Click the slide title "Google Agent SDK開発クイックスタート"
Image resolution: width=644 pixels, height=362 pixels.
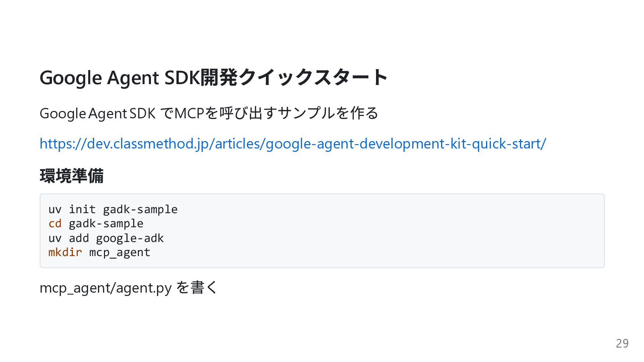pyautogui.click(x=213, y=77)
